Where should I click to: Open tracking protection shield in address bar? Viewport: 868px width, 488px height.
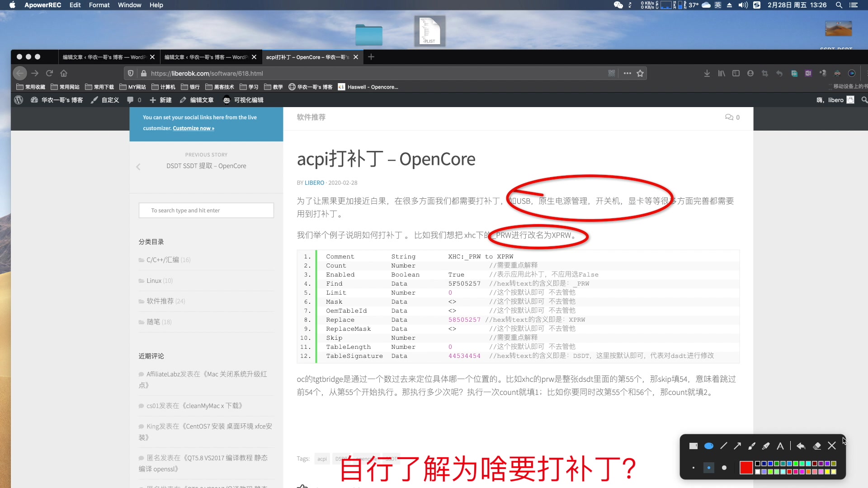131,73
